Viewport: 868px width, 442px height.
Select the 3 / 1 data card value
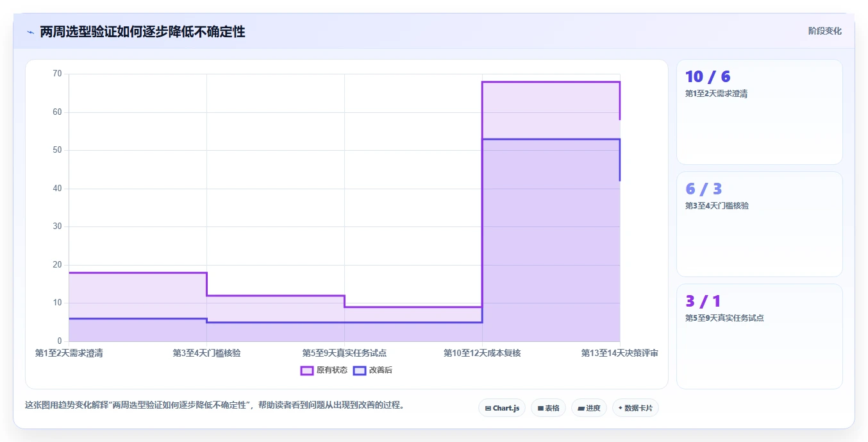pyautogui.click(x=703, y=302)
